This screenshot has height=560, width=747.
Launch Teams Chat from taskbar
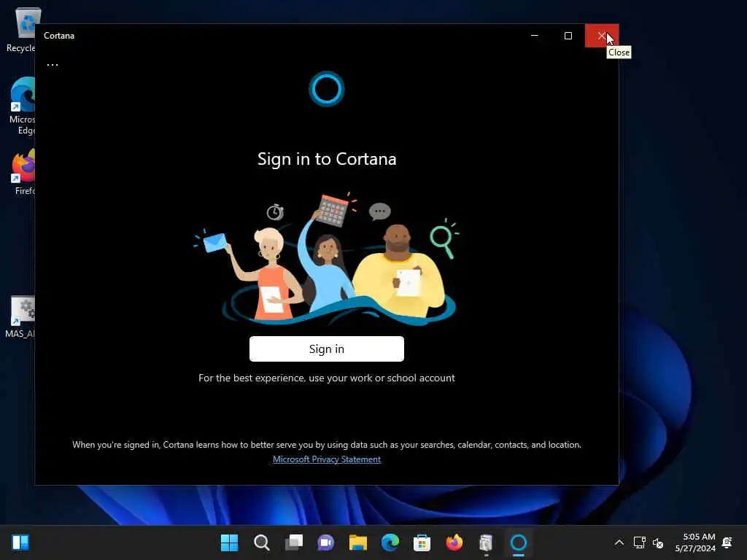tap(326, 542)
